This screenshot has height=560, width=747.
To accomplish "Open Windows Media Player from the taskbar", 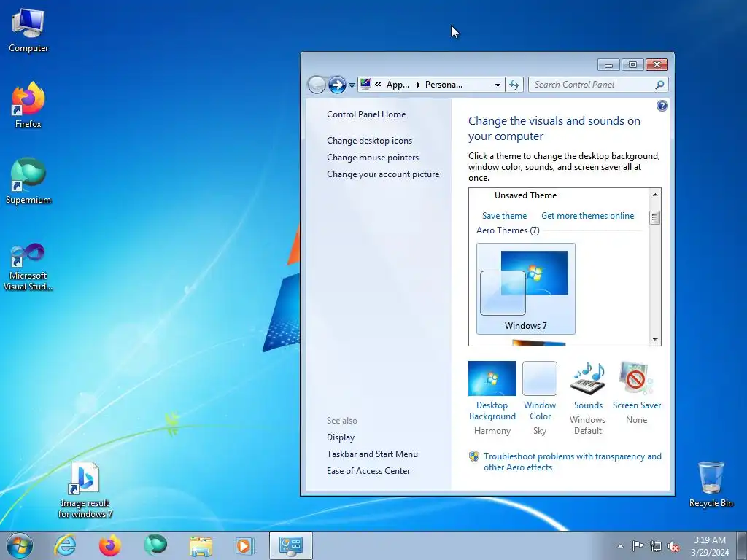I will click(x=245, y=545).
